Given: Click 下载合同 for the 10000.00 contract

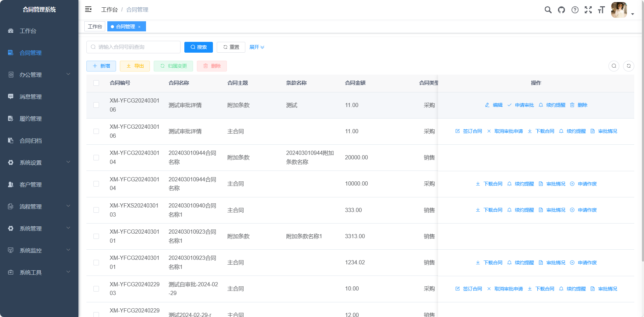Looking at the screenshot, I should tap(489, 184).
